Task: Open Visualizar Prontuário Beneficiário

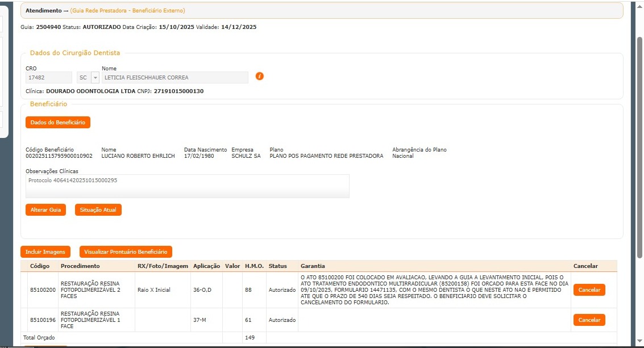Action: pos(126,251)
